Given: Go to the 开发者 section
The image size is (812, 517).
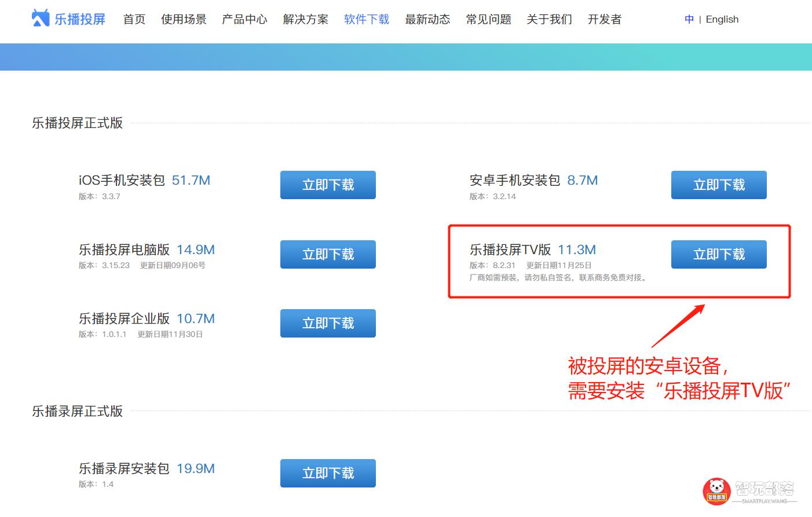Looking at the screenshot, I should 605,19.
